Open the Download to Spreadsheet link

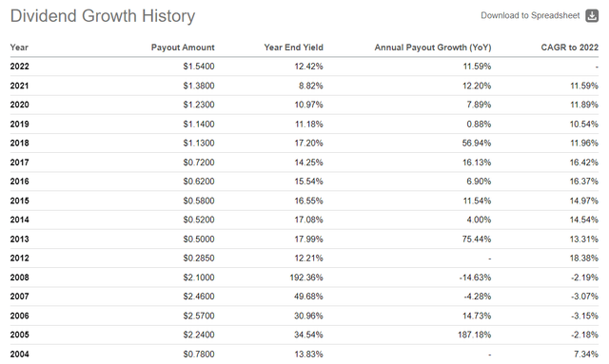coord(530,15)
